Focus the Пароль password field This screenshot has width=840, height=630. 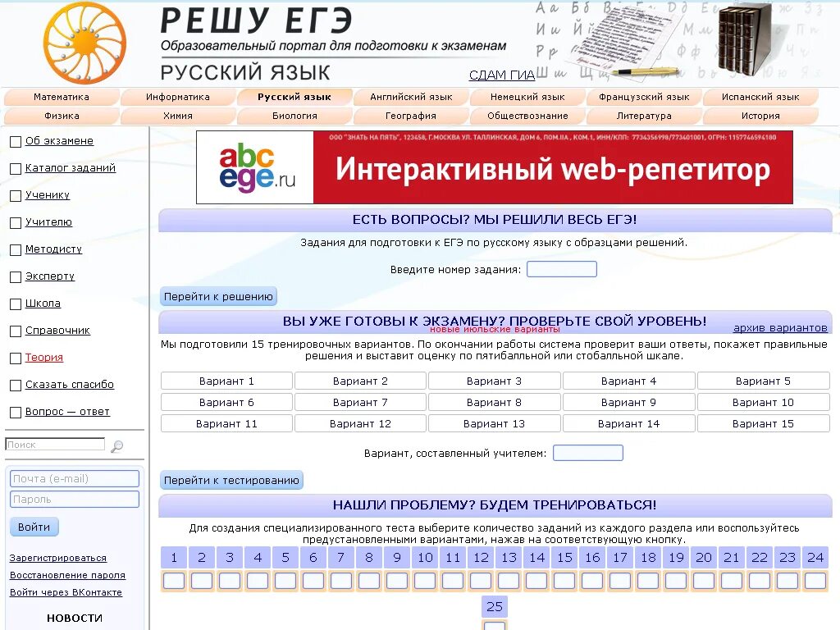[75, 500]
